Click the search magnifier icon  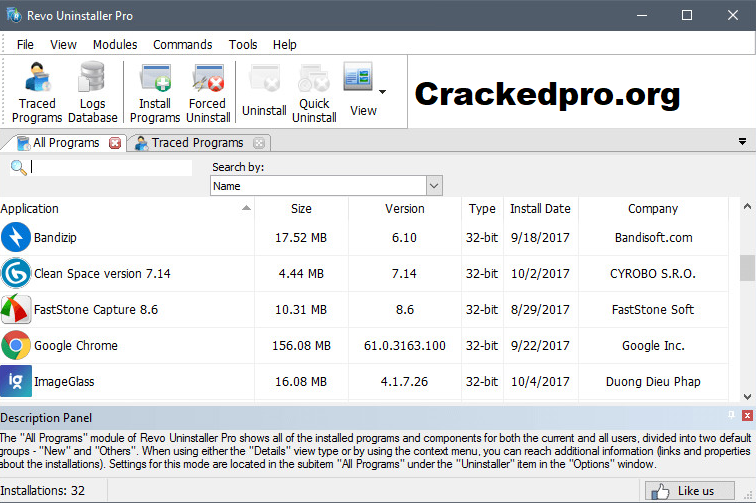click(18, 167)
